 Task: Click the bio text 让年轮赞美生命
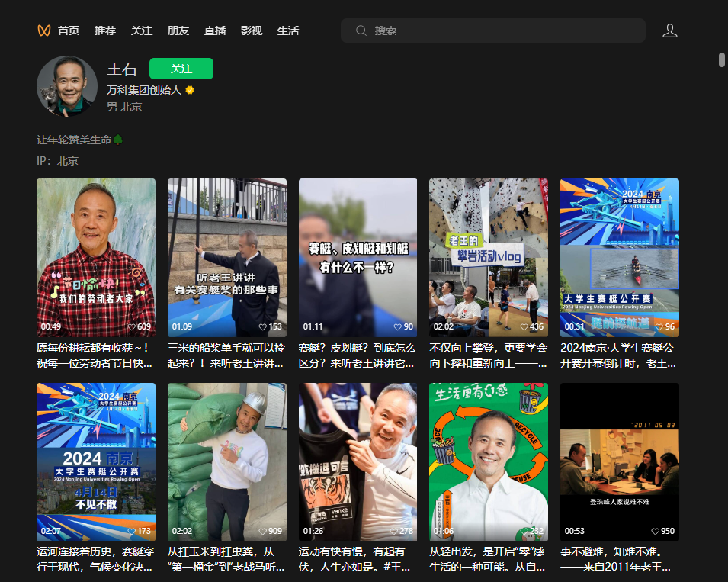click(74, 140)
